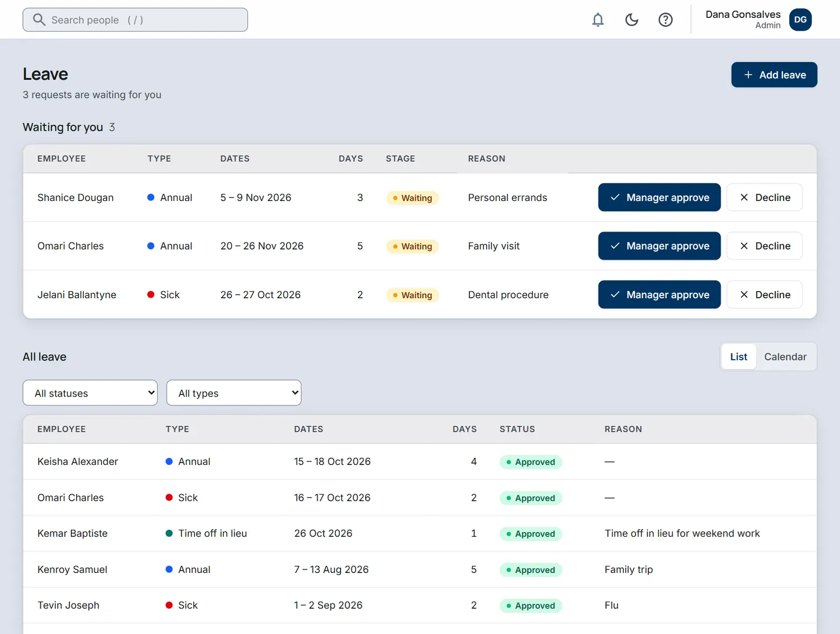
Task: Decline Omari Charles's Family visit request
Action: tap(764, 246)
